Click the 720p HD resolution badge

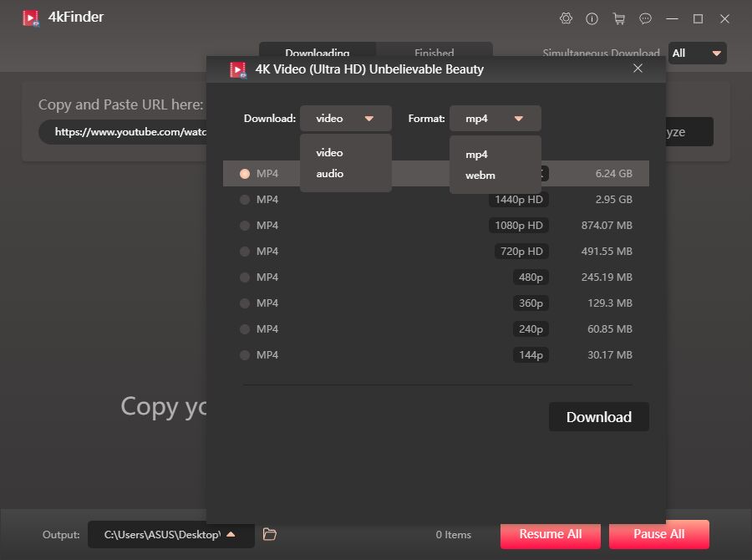[521, 252]
